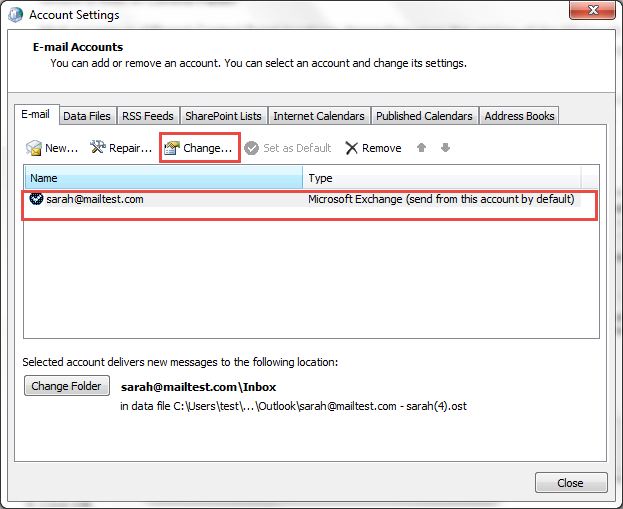Sort by the Type column header
This screenshot has height=509, width=623.
click(x=442, y=178)
